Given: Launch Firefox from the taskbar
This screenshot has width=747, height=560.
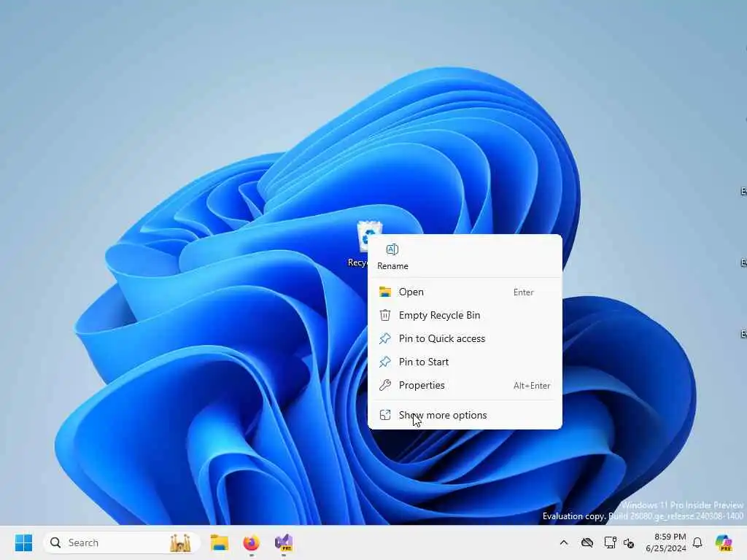Looking at the screenshot, I should click(252, 542).
